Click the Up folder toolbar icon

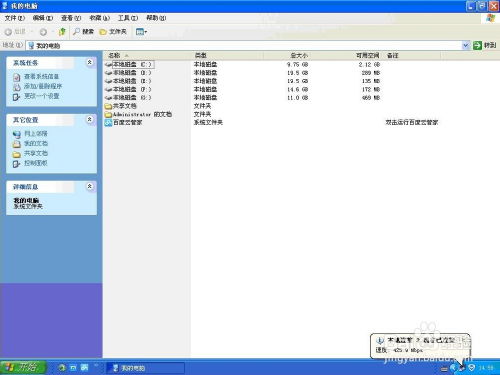(x=62, y=32)
